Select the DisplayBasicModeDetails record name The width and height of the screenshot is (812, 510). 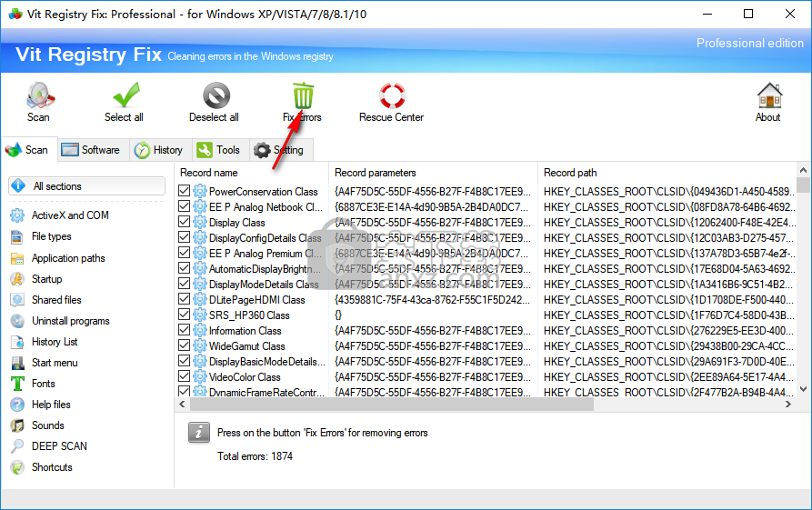[267, 362]
